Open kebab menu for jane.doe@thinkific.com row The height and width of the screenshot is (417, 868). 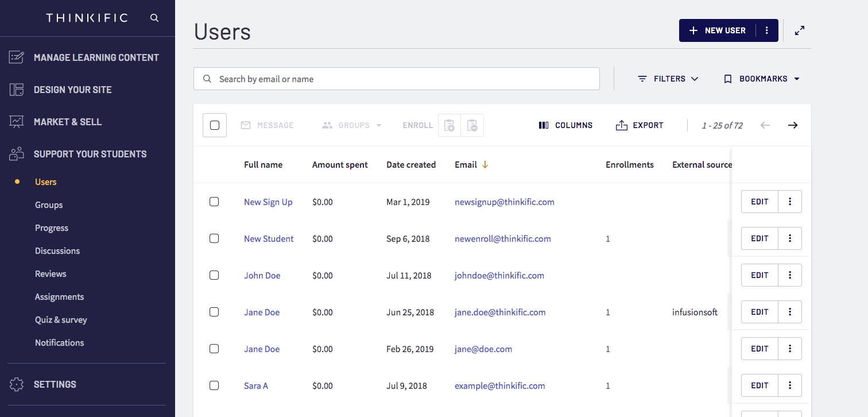790,312
